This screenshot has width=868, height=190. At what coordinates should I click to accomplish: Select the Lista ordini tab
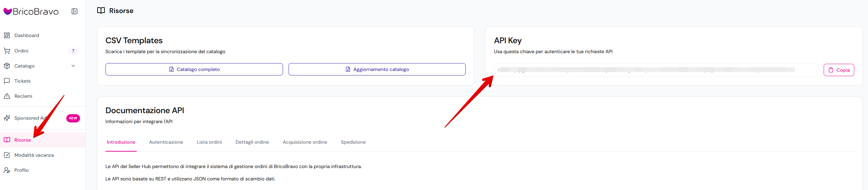209,142
